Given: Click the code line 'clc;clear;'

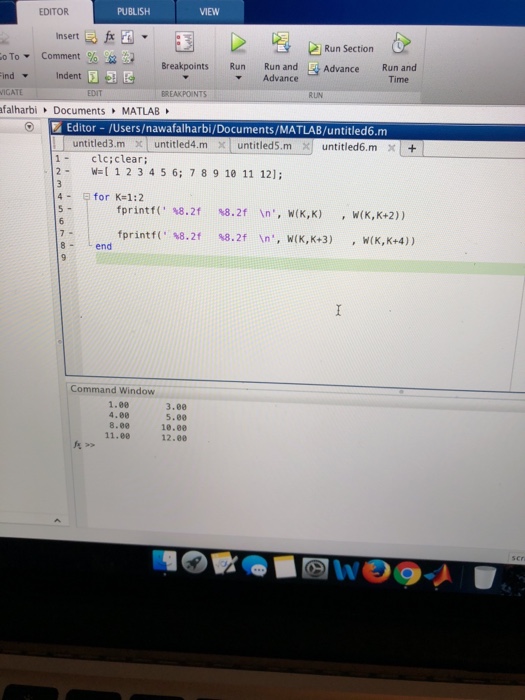Looking at the screenshot, I should pos(119,159).
